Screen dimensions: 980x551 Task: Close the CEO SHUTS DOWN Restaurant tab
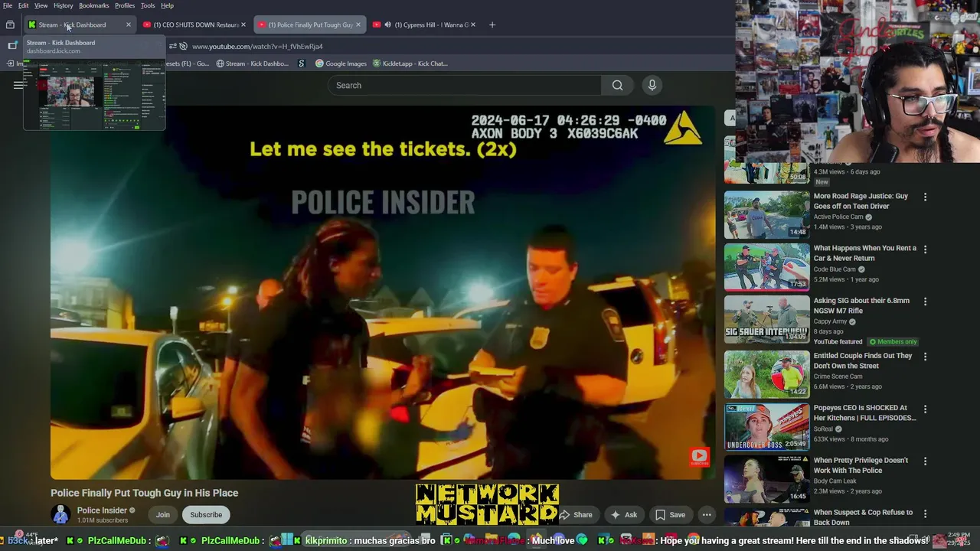tap(243, 24)
